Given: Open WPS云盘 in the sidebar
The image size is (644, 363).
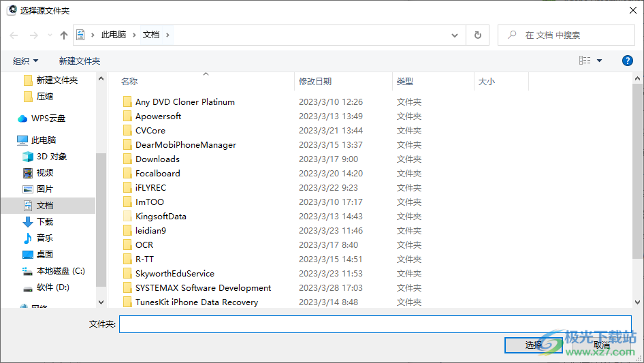Looking at the screenshot, I should (x=48, y=119).
